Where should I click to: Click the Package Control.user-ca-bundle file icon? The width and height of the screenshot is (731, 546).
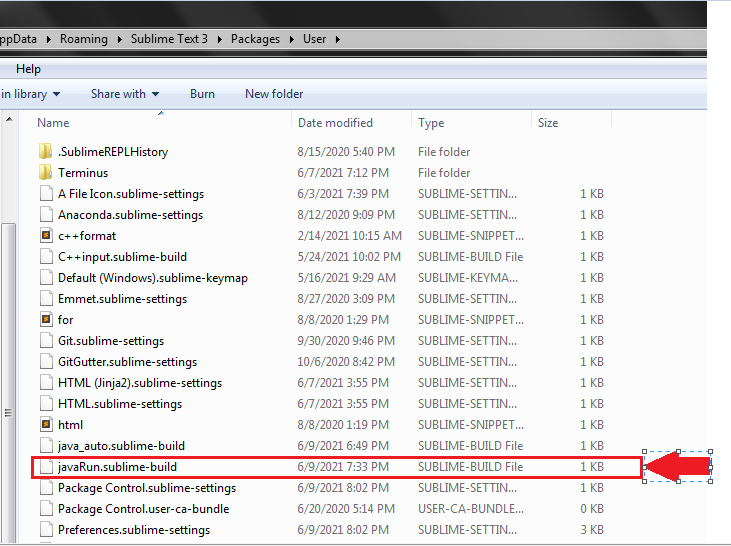point(46,508)
